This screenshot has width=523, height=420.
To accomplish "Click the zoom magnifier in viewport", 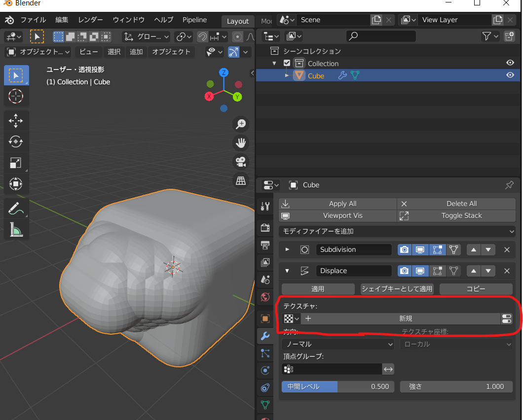I will coord(240,124).
